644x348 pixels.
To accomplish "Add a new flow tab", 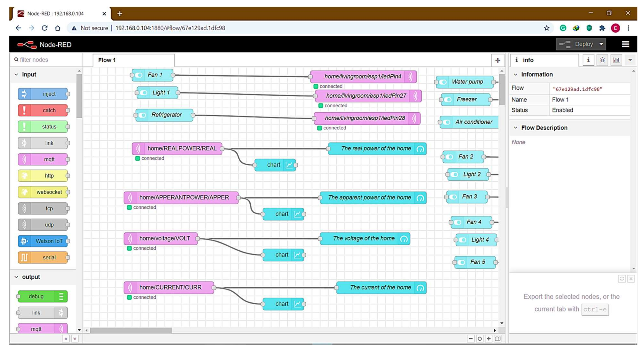I will click(x=498, y=60).
